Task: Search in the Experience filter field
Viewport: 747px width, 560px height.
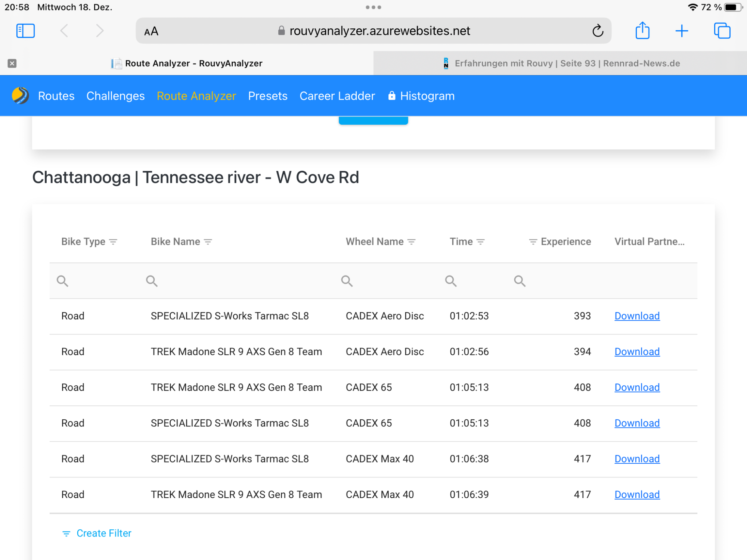Action: pyautogui.click(x=555, y=281)
